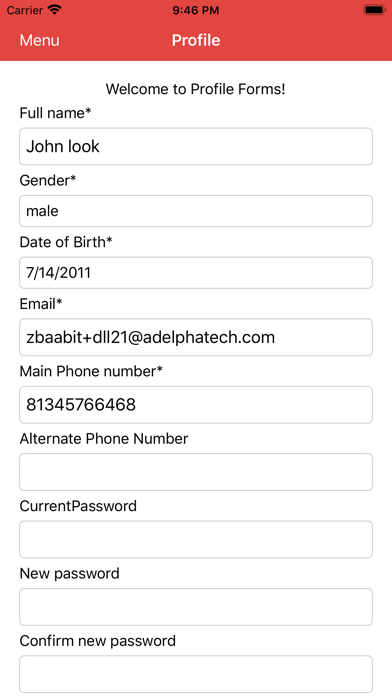Tap the Gender* label
The height and width of the screenshot is (696, 392).
pyautogui.click(x=48, y=181)
